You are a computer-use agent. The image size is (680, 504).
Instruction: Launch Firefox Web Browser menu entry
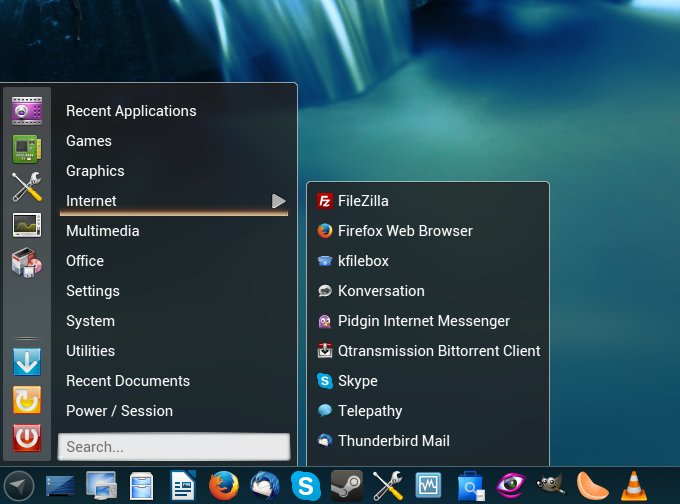[428, 231]
